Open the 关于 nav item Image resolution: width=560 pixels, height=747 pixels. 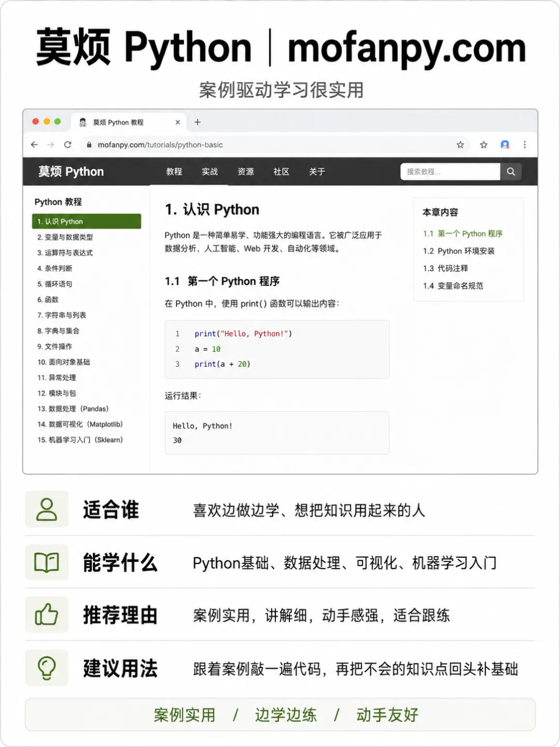click(x=317, y=172)
